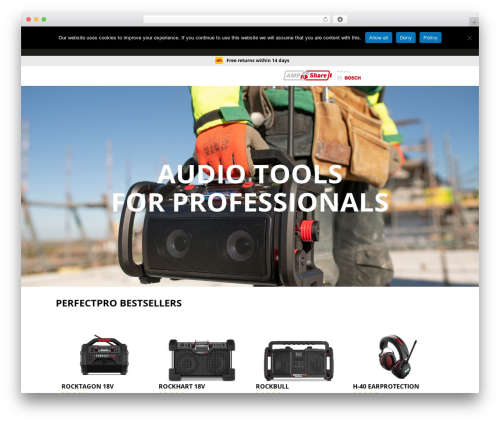This screenshot has height=423, width=500.
Task: Open the Rockbull product image
Action: click(299, 361)
